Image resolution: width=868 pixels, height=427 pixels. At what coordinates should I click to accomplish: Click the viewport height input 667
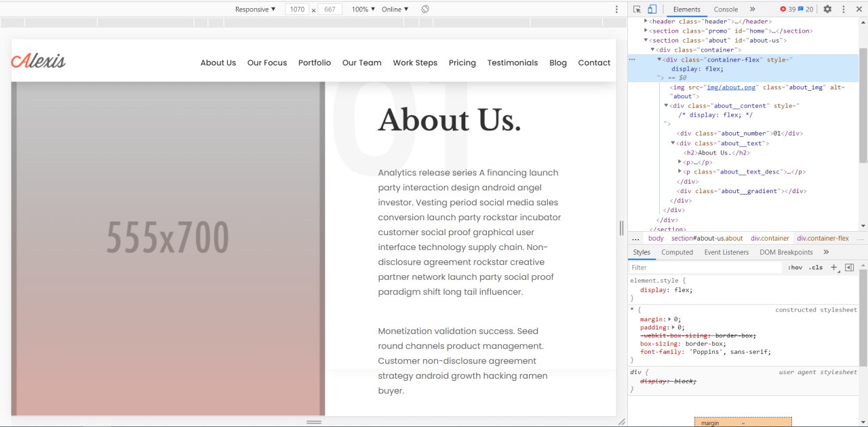pyautogui.click(x=330, y=9)
